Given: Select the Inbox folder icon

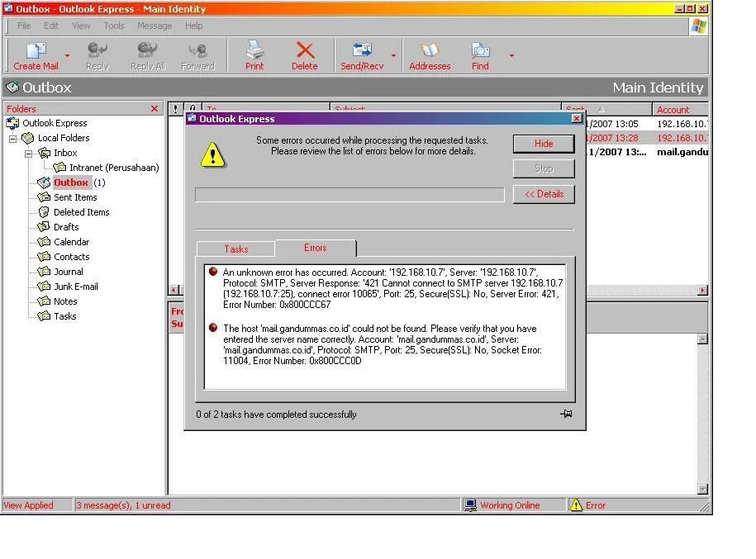Looking at the screenshot, I should click(x=44, y=153).
